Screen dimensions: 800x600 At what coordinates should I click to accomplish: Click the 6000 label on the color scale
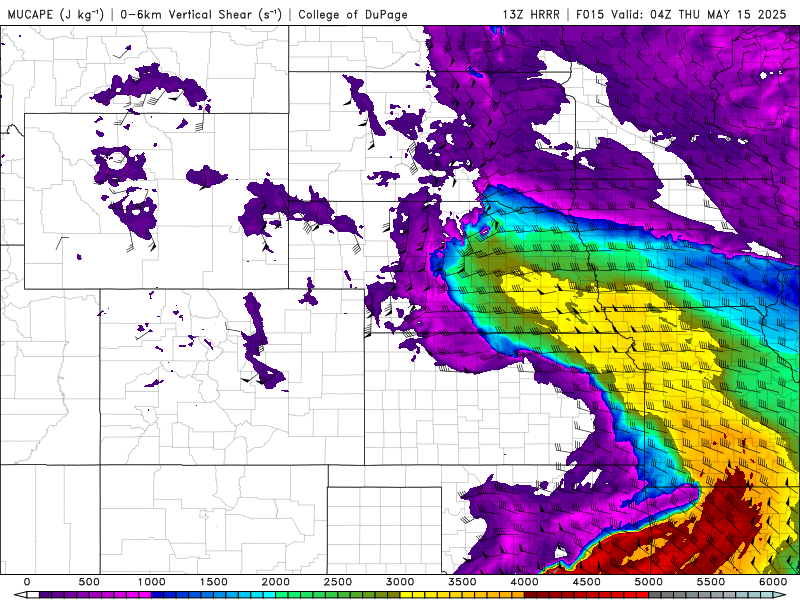(773, 582)
